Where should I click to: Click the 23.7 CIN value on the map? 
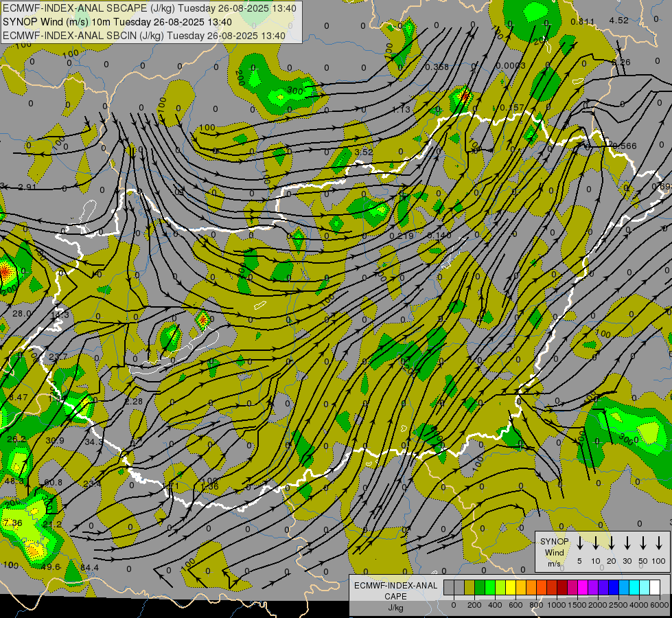pyautogui.click(x=58, y=356)
